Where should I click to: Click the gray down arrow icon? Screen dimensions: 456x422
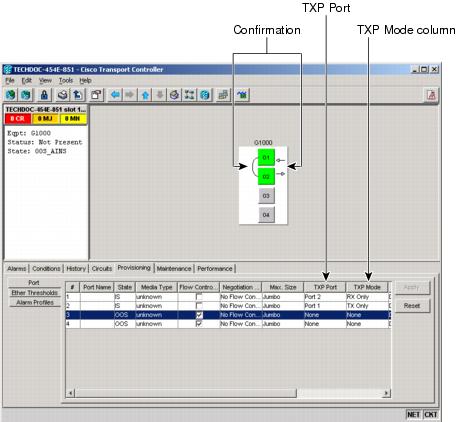(160, 95)
